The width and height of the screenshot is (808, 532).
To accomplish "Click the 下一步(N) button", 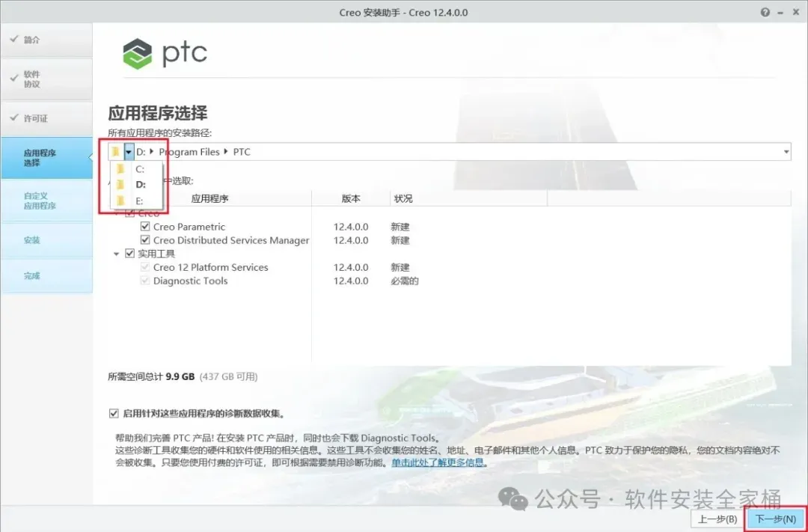I will click(775, 519).
